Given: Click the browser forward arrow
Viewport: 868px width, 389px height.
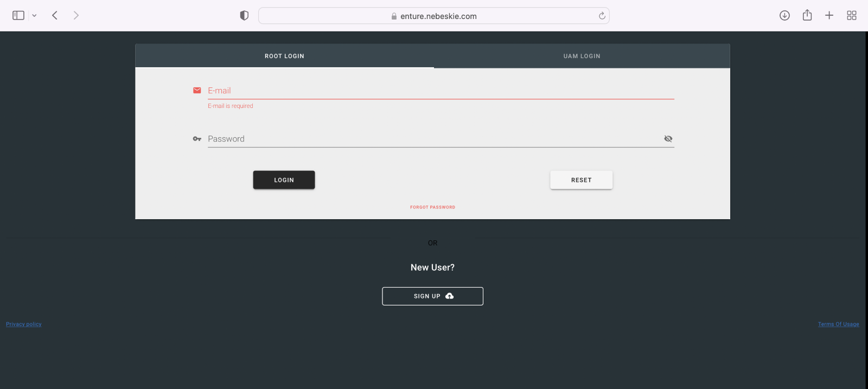Looking at the screenshot, I should (76, 16).
